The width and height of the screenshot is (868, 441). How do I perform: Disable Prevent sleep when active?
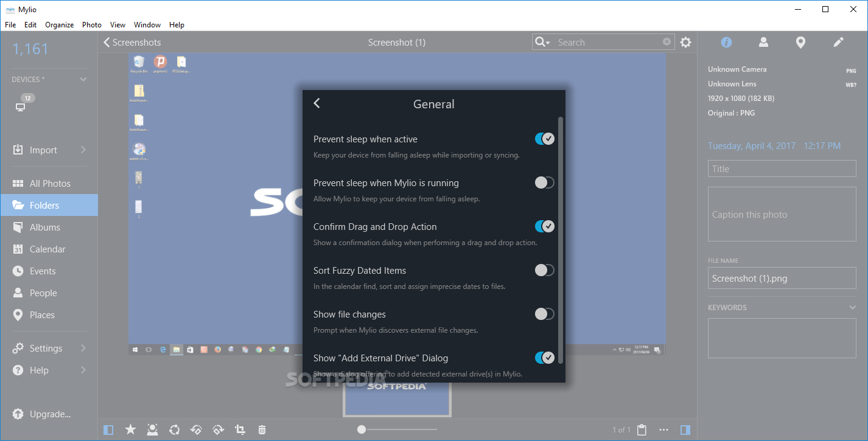(544, 139)
